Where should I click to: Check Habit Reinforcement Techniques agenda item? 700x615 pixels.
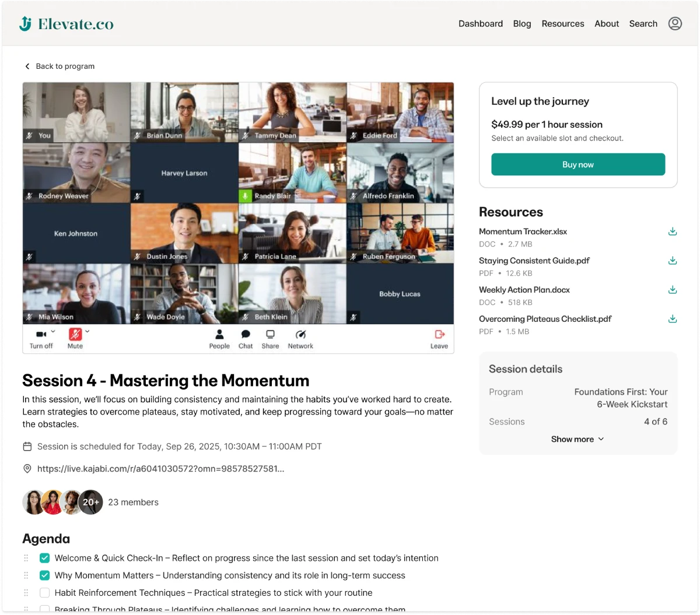click(44, 593)
